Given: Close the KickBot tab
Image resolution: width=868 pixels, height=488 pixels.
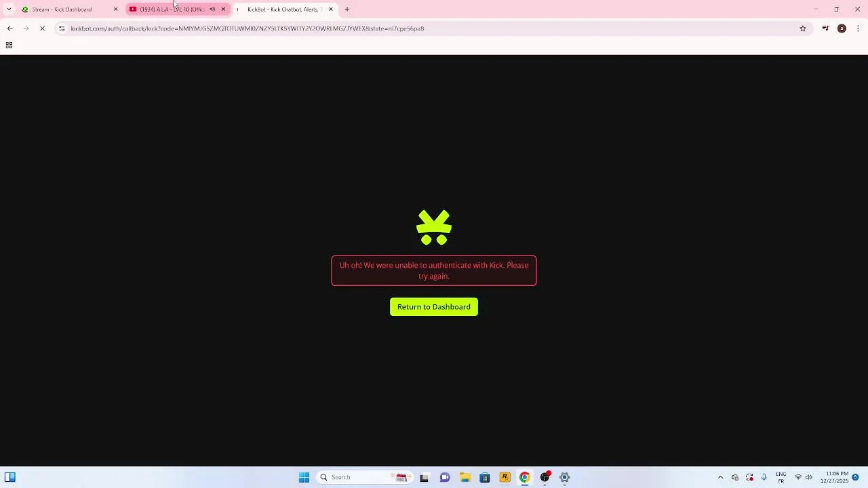Looking at the screenshot, I should click(331, 9).
